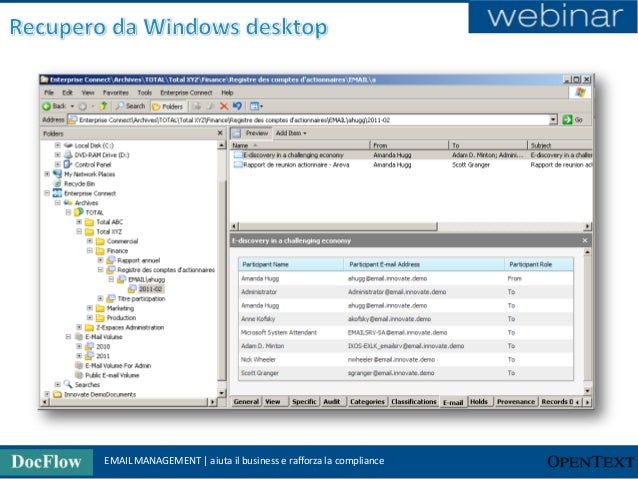This screenshot has height=479, width=638.
Task: Select the Rapport annuel folder
Action: coord(133,260)
